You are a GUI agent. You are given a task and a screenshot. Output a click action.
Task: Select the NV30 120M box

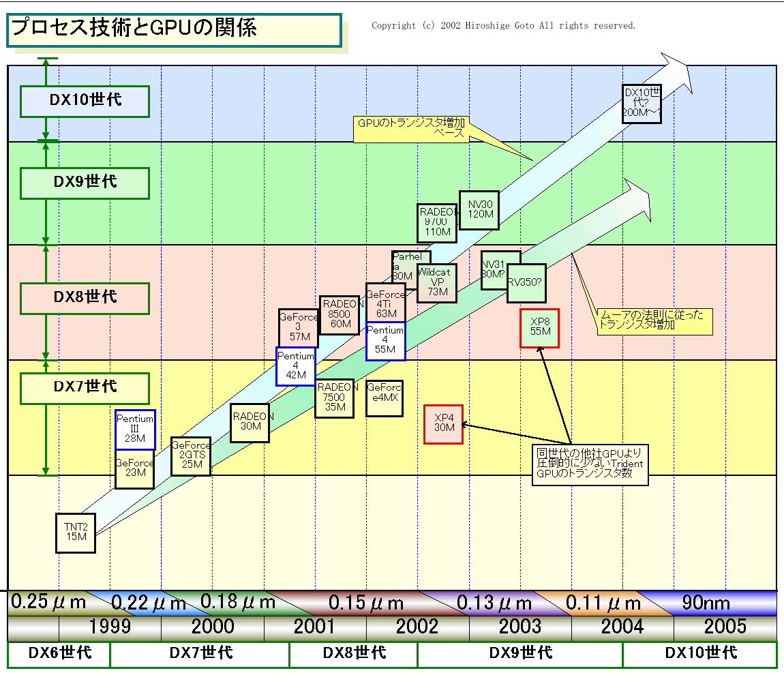tap(480, 209)
